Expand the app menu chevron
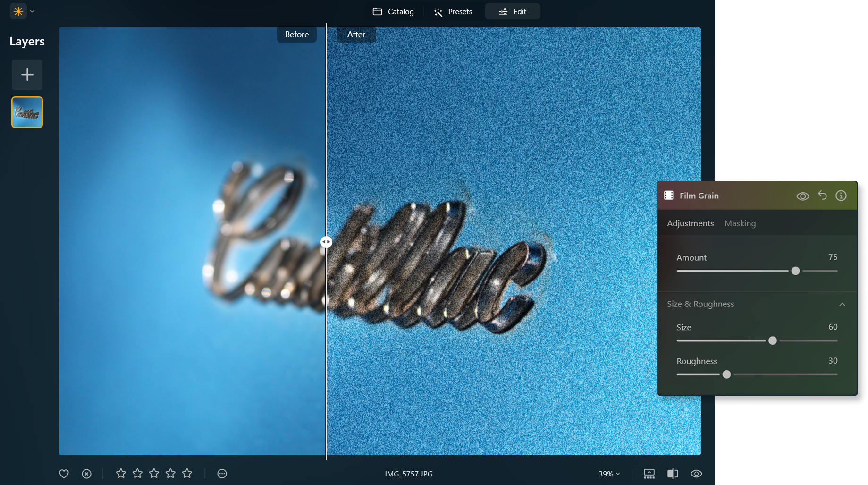This screenshot has height=485, width=868. (x=32, y=11)
